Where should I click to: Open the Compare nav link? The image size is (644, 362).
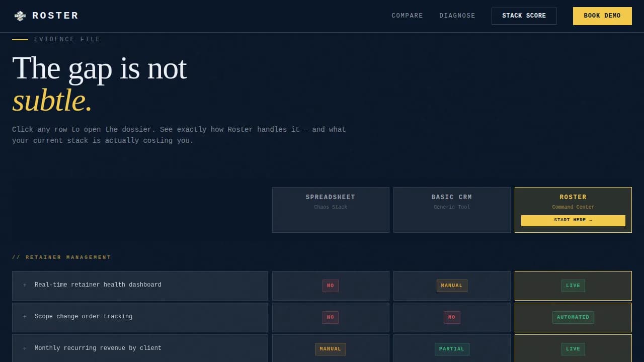click(x=407, y=16)
